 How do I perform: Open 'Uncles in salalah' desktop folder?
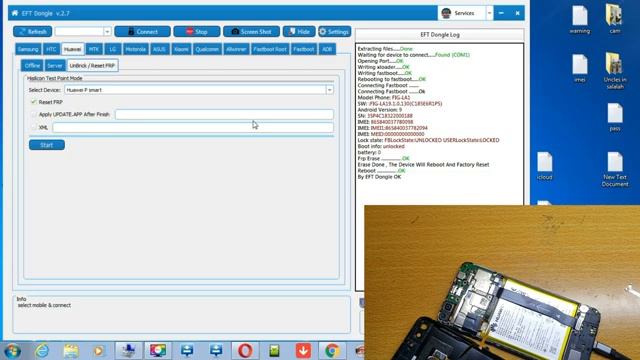pos(615,71)
